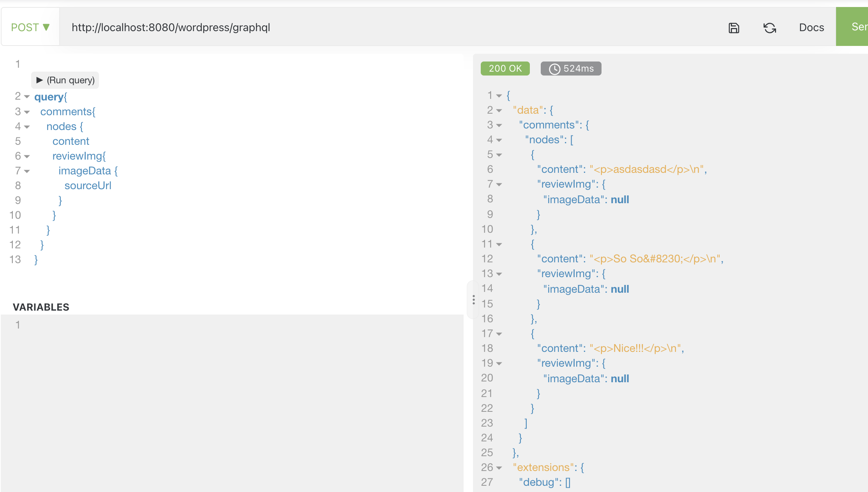The image size is (868, 492).
Task: Click the refresh schema icon
Action: 769,28
